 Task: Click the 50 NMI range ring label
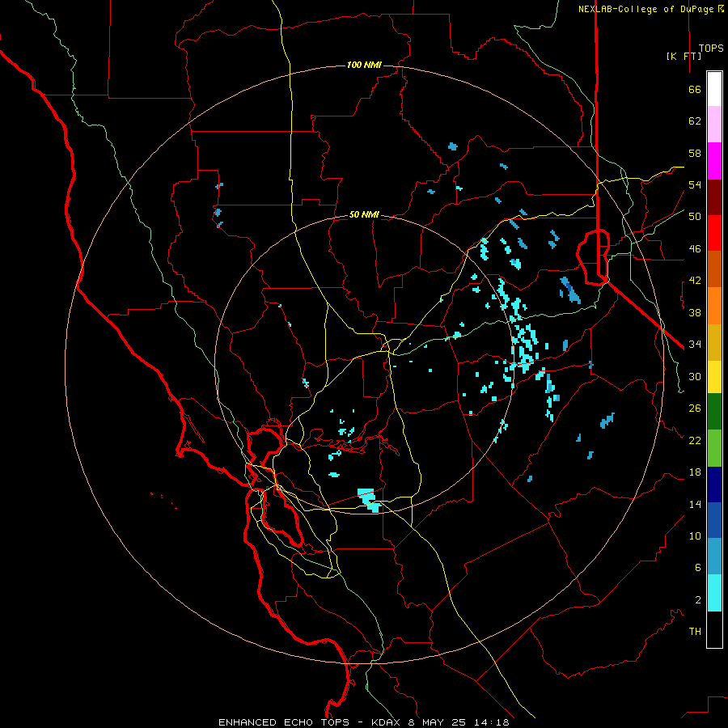point(364,214)
